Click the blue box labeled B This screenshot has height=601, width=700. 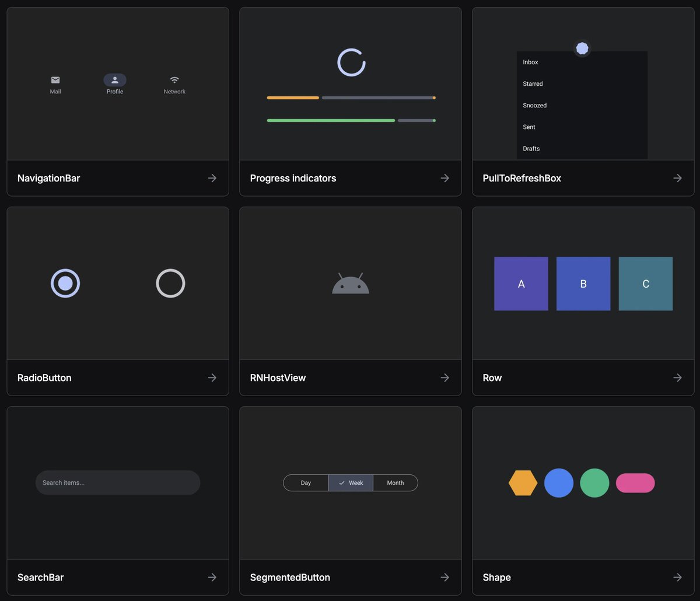coord(583,284)
